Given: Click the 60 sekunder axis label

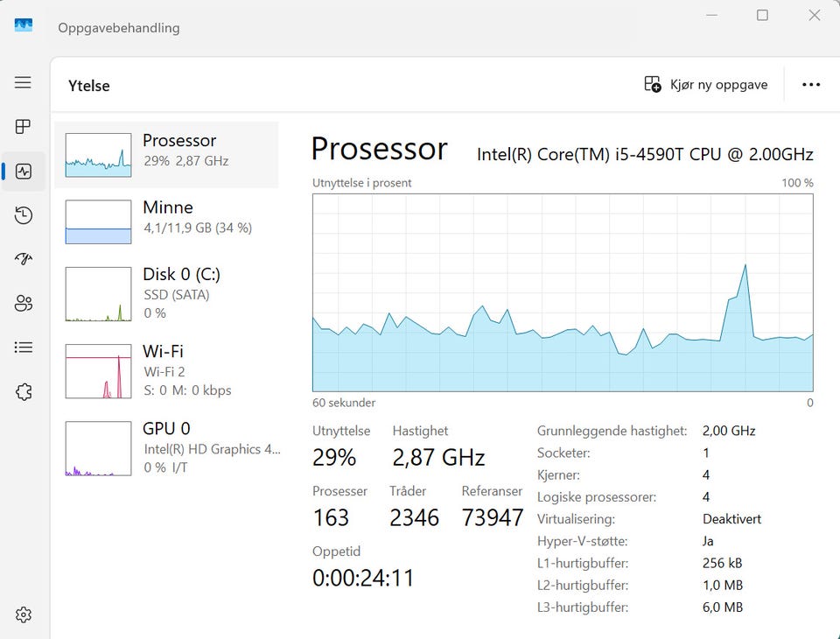Looking at the screenshot, I should [344, 403].
